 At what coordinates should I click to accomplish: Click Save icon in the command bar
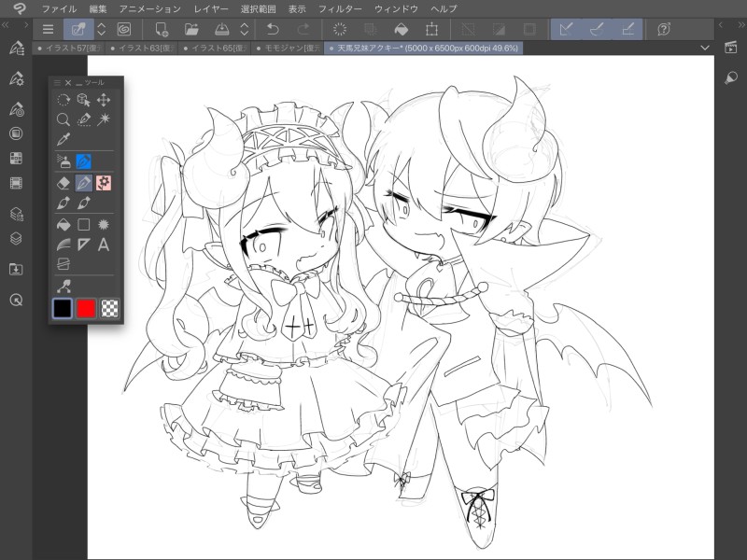pos(221,30)
